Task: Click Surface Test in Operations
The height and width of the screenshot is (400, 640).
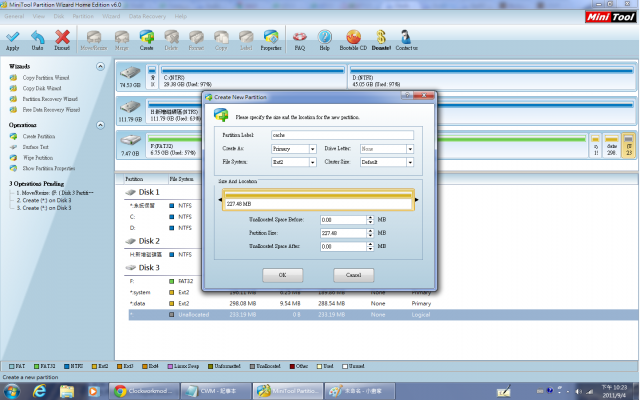Action: [x=36, y=147]
